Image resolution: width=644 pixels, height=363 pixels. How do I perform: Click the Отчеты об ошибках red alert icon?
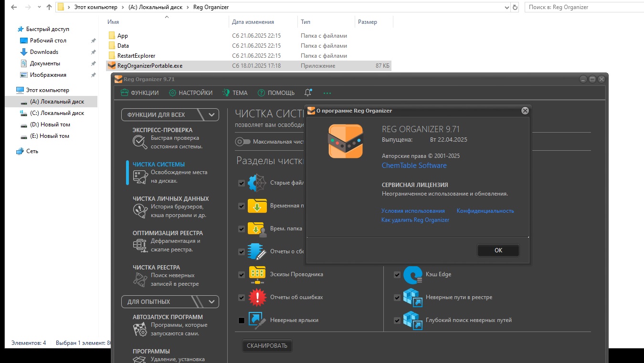257,297
